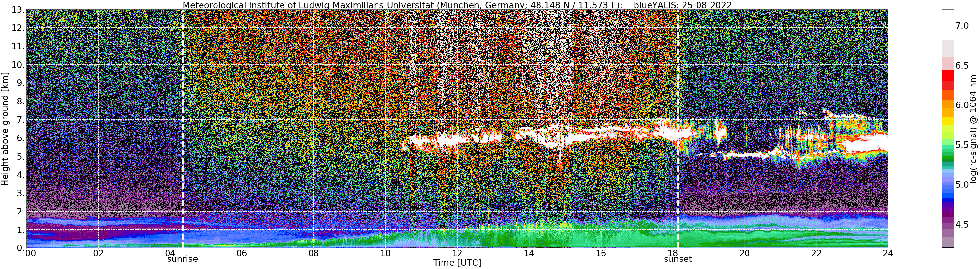The height and width of the screenshot is (269, 980).
Task: Click the '2.' height axis tick label
Action: coord(21,211)
